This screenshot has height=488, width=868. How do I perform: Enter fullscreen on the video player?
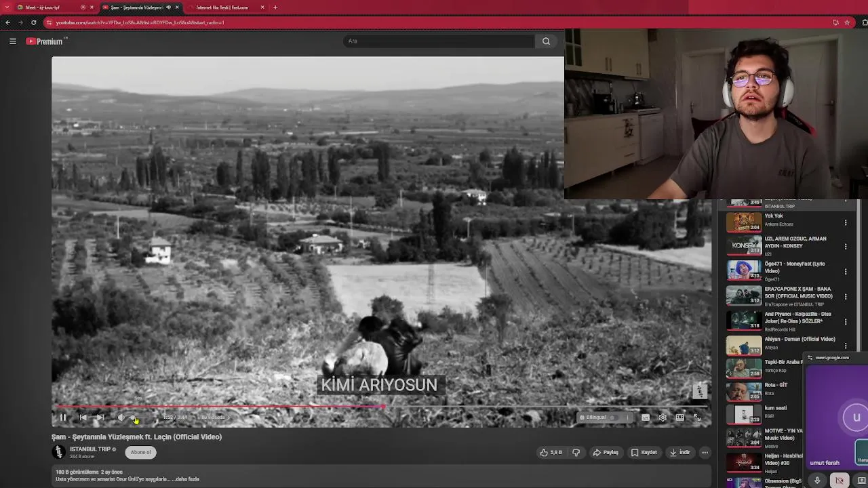(697, 418)
